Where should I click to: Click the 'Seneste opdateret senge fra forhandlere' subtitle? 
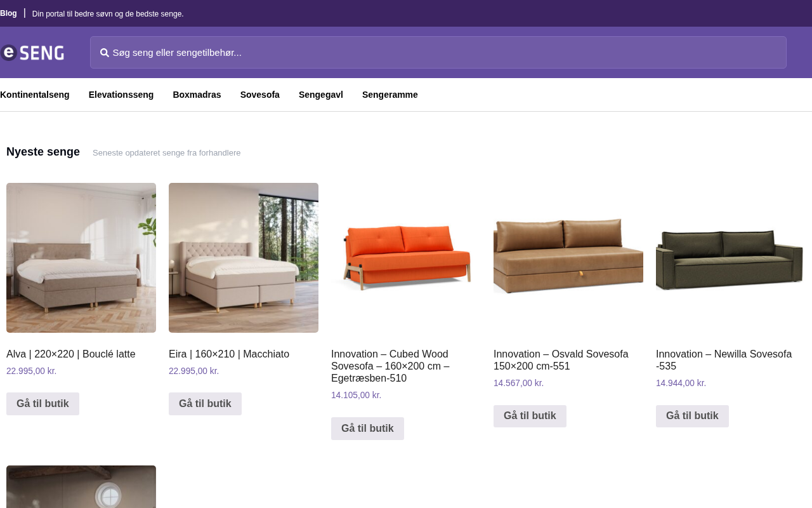167,152
